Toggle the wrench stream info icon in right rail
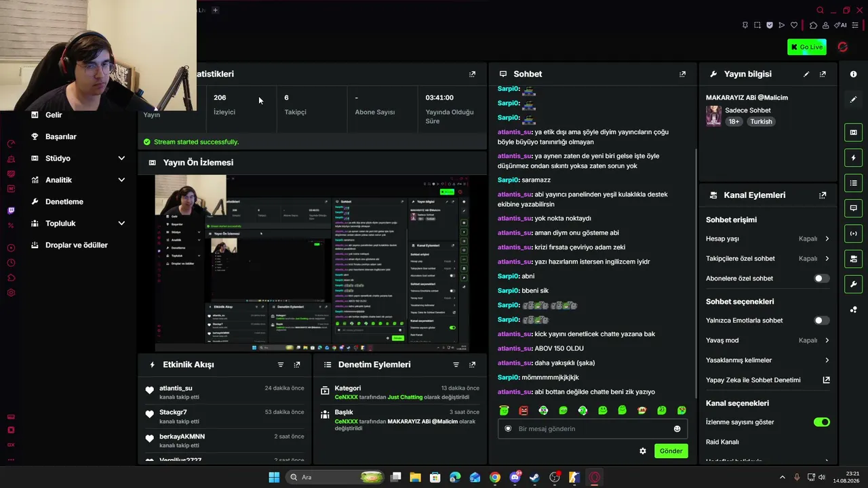Viewport: 868px width, 488px height. 853,284
